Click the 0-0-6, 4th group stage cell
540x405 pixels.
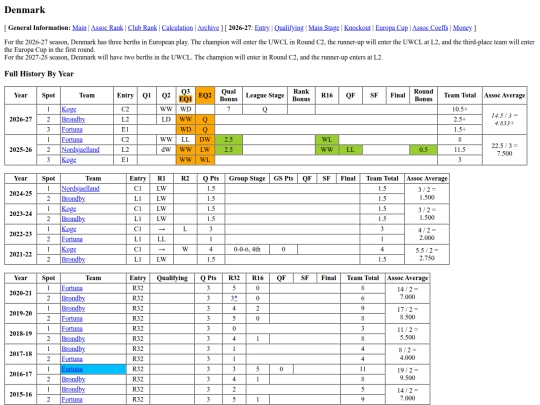pos(247,249)
